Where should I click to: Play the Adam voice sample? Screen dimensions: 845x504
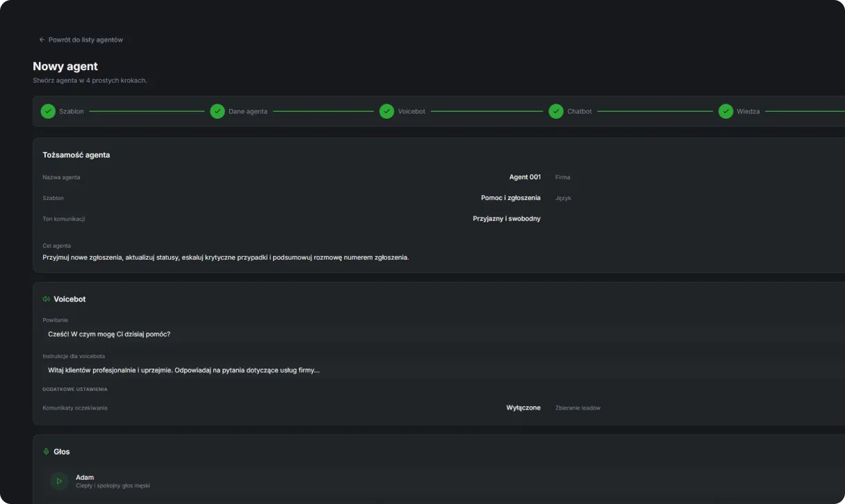(59, 481)
